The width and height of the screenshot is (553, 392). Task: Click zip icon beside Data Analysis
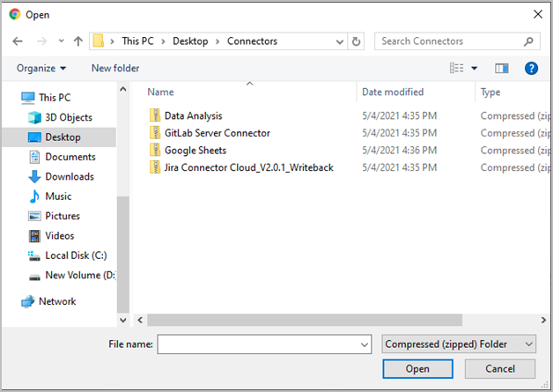coord(155,115)
